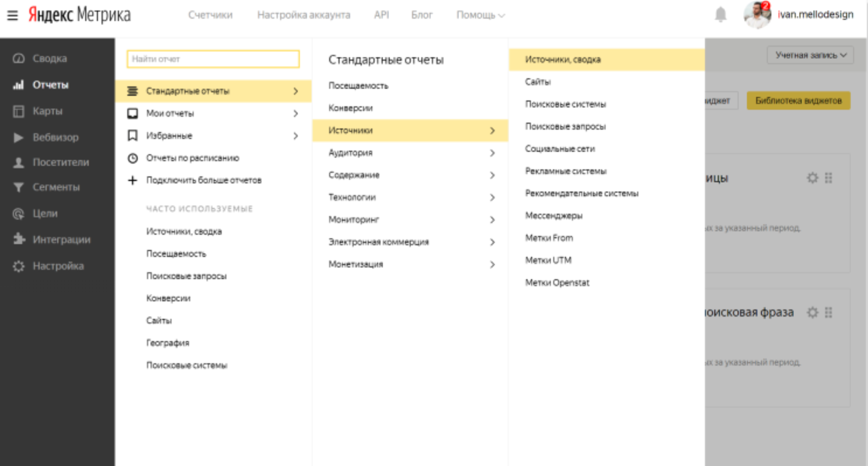Open settings gear of Поисковая фраза widget
The width and height of the screenshot is (868, 466).
point(812,312)
